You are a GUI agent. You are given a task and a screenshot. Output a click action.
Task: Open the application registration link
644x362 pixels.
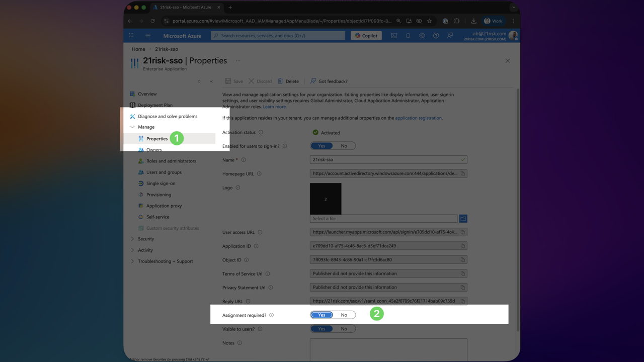click(x=418, y=118)
